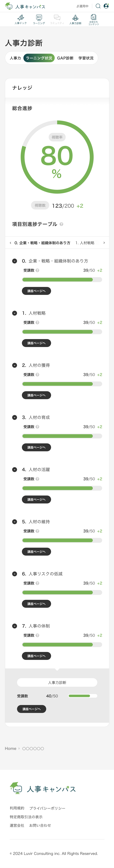Switch to the GAP診断 tab
The width and height of the screenshot is (114, 868).
click(x=65, y=58)
